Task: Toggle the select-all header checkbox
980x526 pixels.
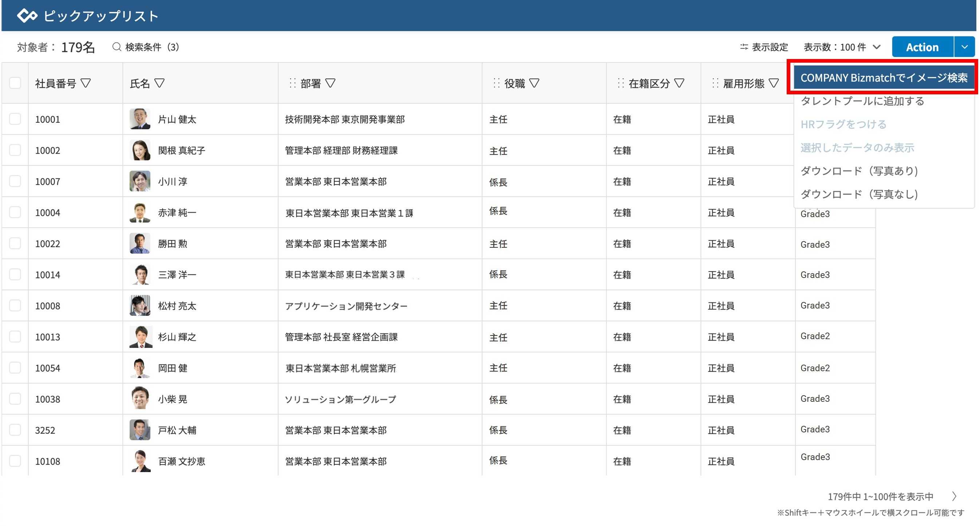Action: (x=15, y=83)
